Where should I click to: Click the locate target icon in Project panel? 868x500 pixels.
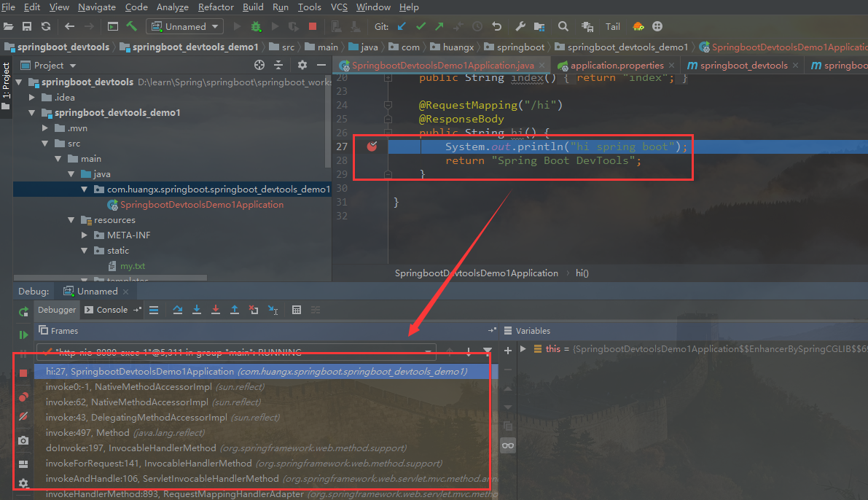point(259,66)
